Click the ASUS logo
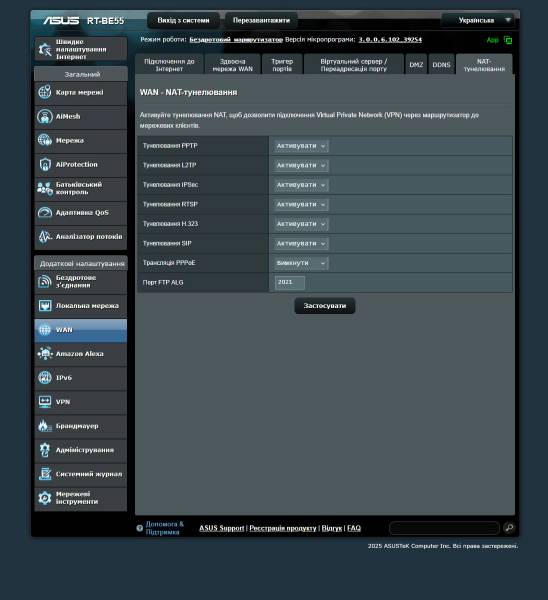This screenshot has width=548, height=600. (x=61, y=20)
